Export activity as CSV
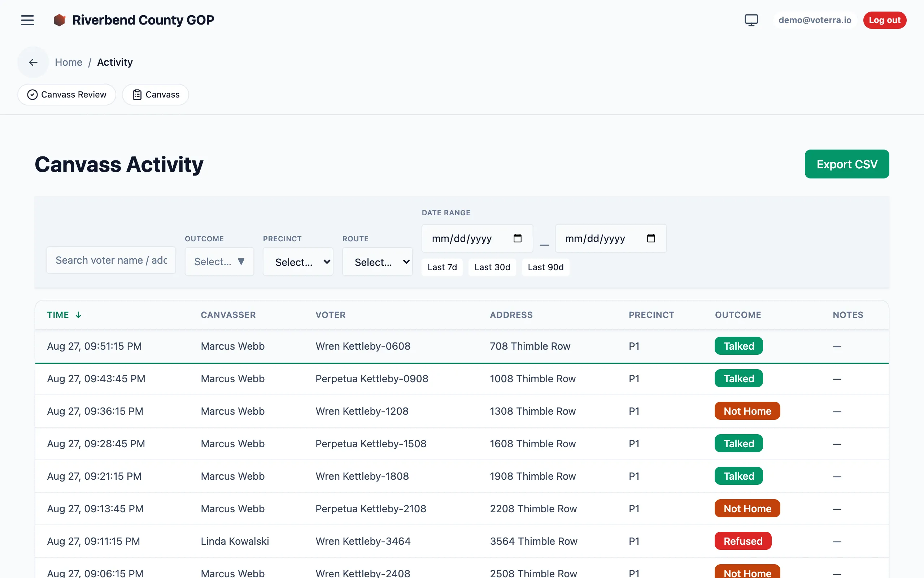Viewport: 924px width, 578px height. click(847, 164)
